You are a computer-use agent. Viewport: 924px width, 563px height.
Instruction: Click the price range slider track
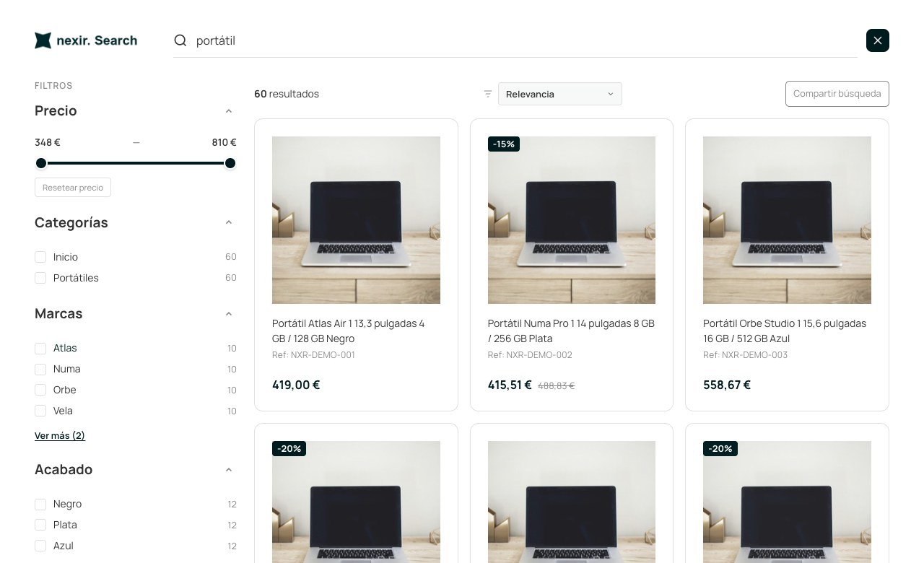click(136, 163)
